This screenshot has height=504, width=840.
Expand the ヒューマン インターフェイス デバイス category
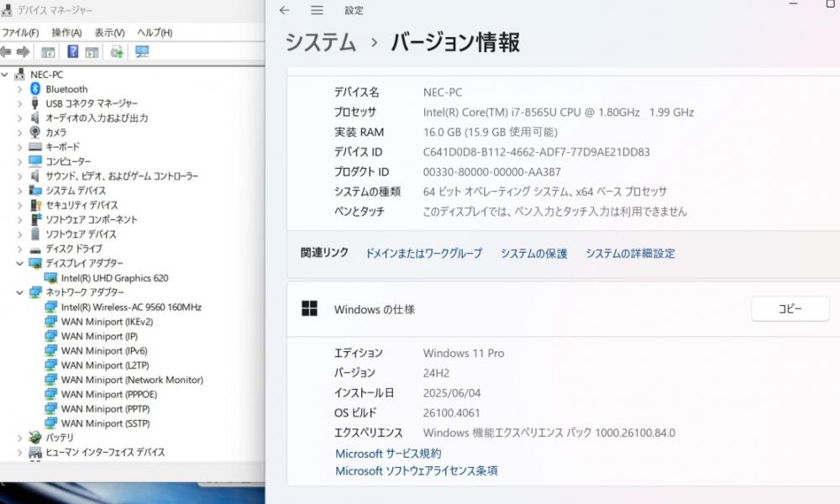click(x=20, y=453)
